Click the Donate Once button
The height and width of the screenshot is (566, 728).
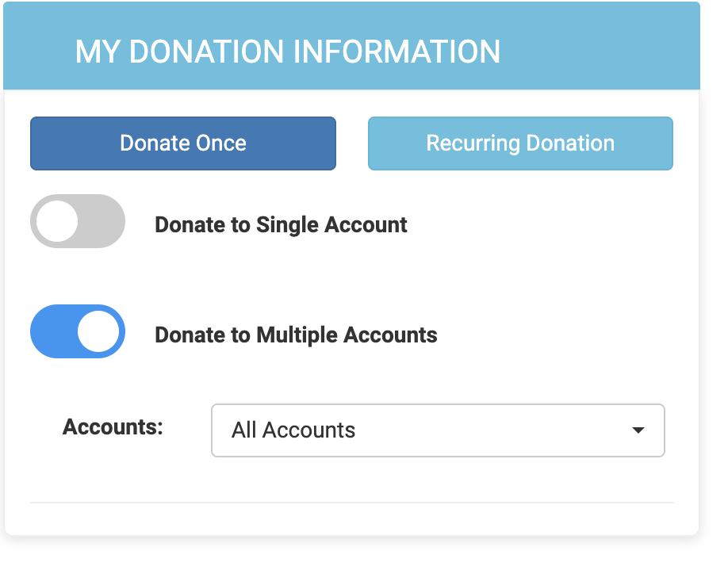click(183, 143)
